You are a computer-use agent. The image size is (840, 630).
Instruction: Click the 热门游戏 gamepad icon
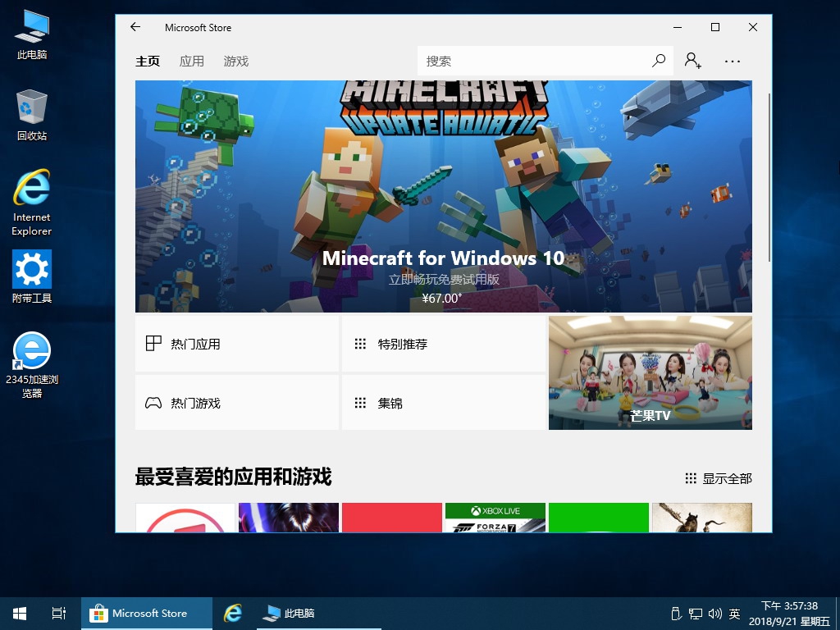point(153,402)
